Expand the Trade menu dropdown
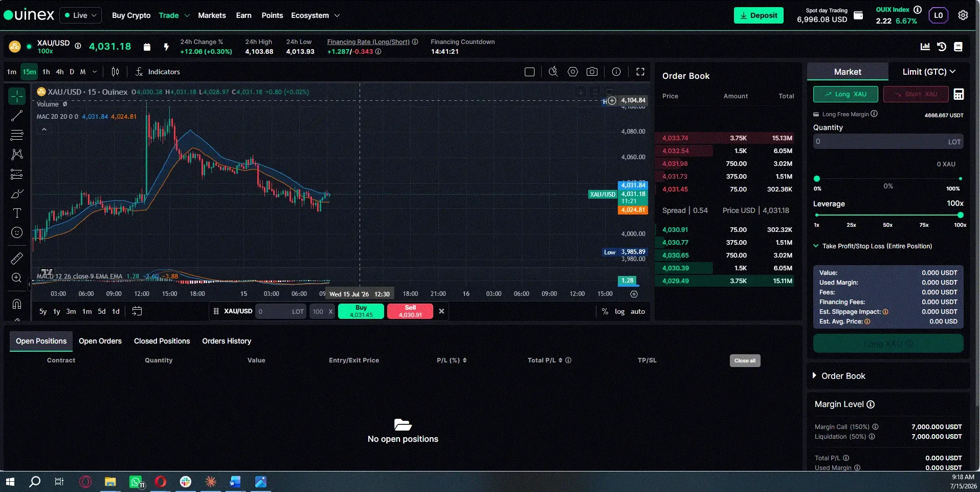The width and height of the screenshot is (980, 492). [x=187, y=15]
